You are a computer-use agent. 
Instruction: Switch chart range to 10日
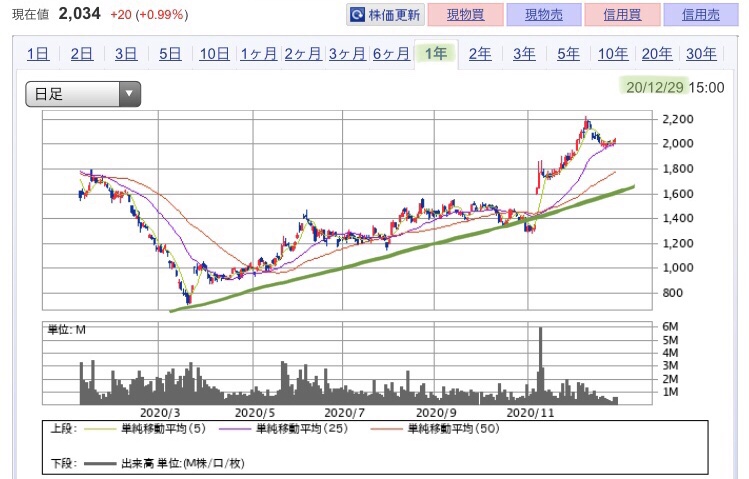click(214, 54)
